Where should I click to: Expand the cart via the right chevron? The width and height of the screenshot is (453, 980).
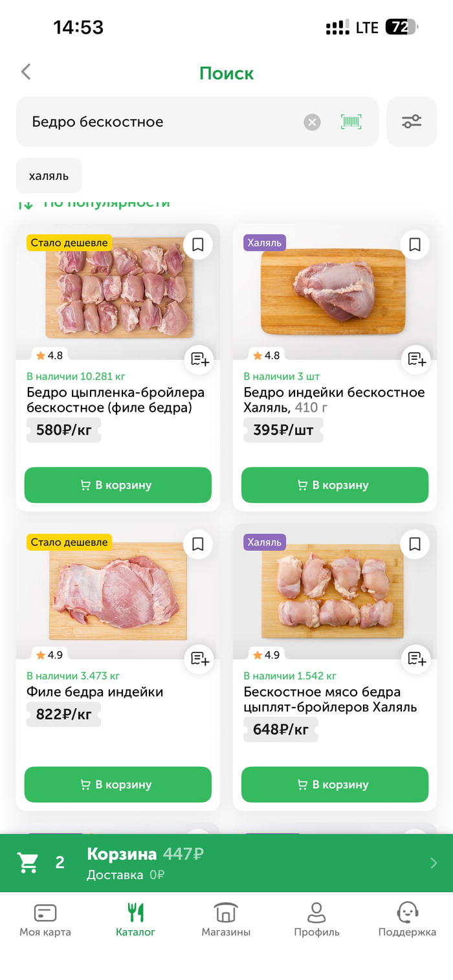[434, 862]
